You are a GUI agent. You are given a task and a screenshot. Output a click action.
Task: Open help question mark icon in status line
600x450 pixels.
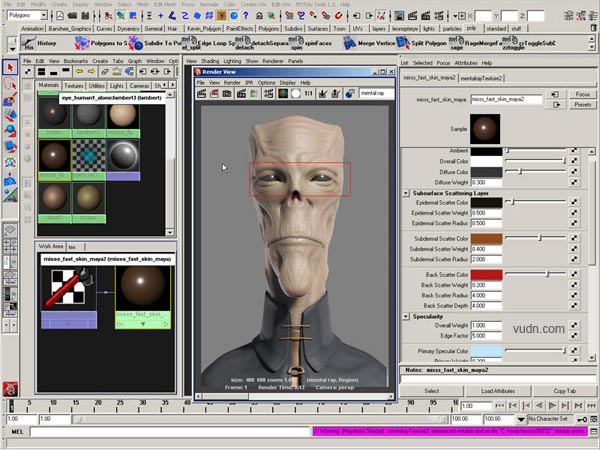point(246,16)
